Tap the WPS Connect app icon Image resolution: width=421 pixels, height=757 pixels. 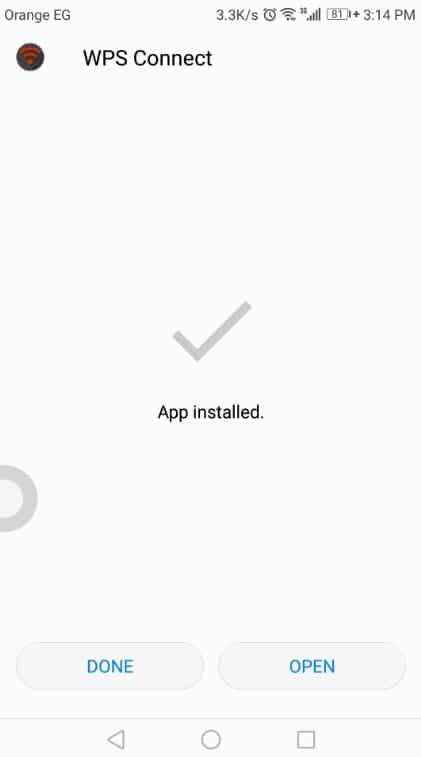pos(30,57)
